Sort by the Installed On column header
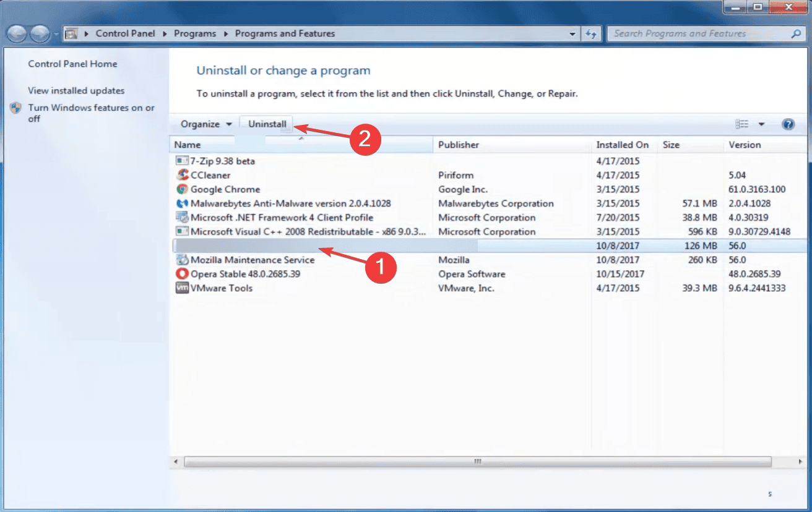This screenshot has height=512, width=812. point(624,145)
